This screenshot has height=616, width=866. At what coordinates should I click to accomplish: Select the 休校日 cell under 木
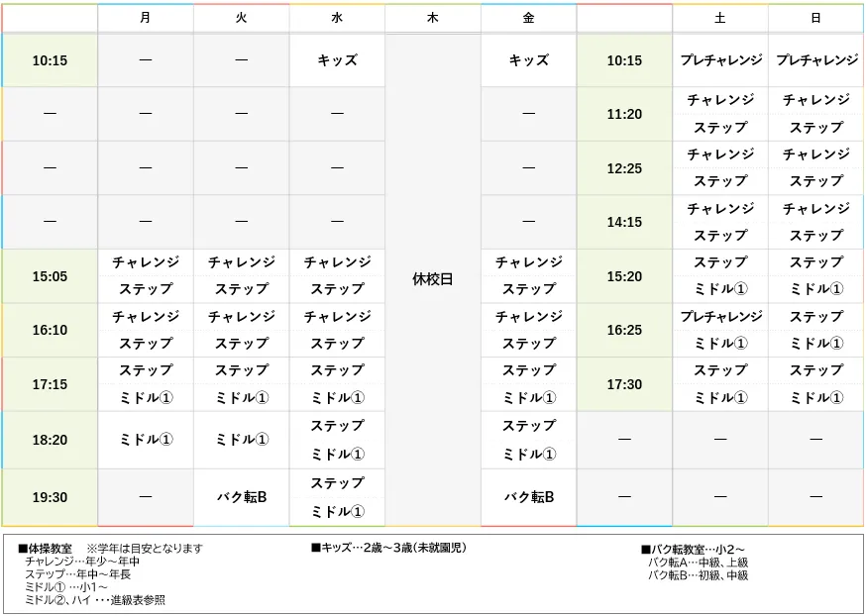pos(431,277)
